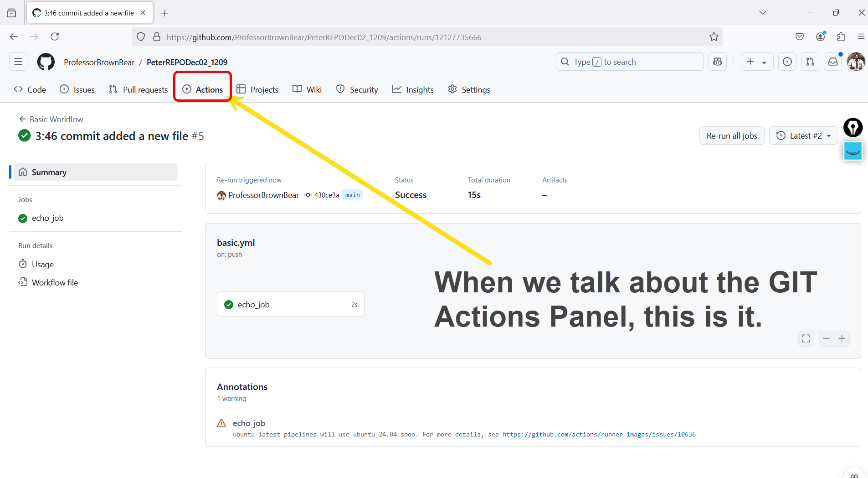868x478 pixels.
Task: View the site padlock connection details
Action: pos(157,37)
